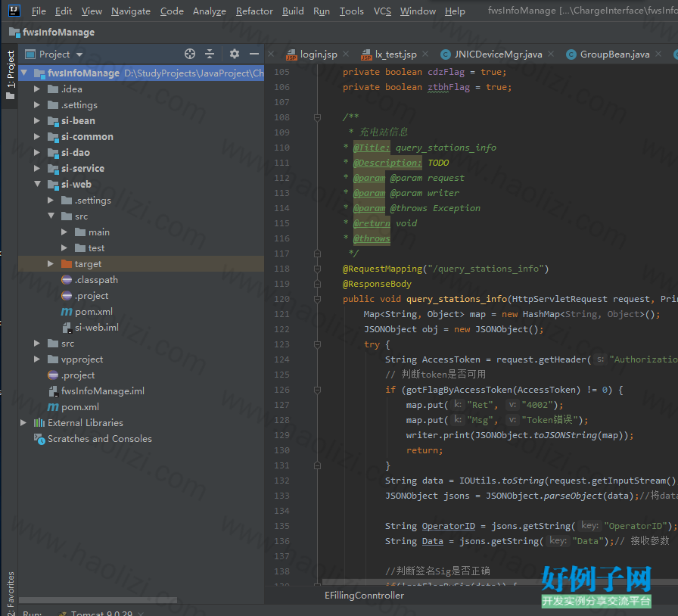Hide the Project panel with minus icon
678x616 pixels.
tap(254, 54)
